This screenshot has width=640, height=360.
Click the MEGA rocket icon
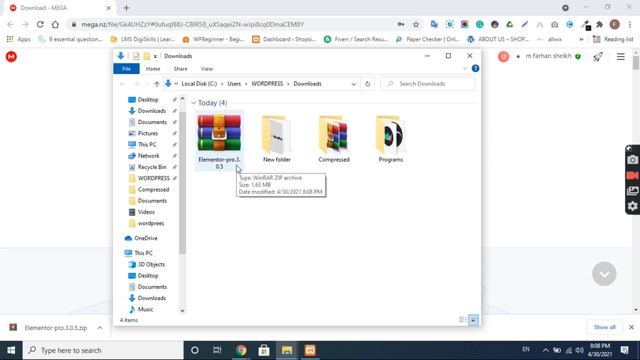click(598, 57)
